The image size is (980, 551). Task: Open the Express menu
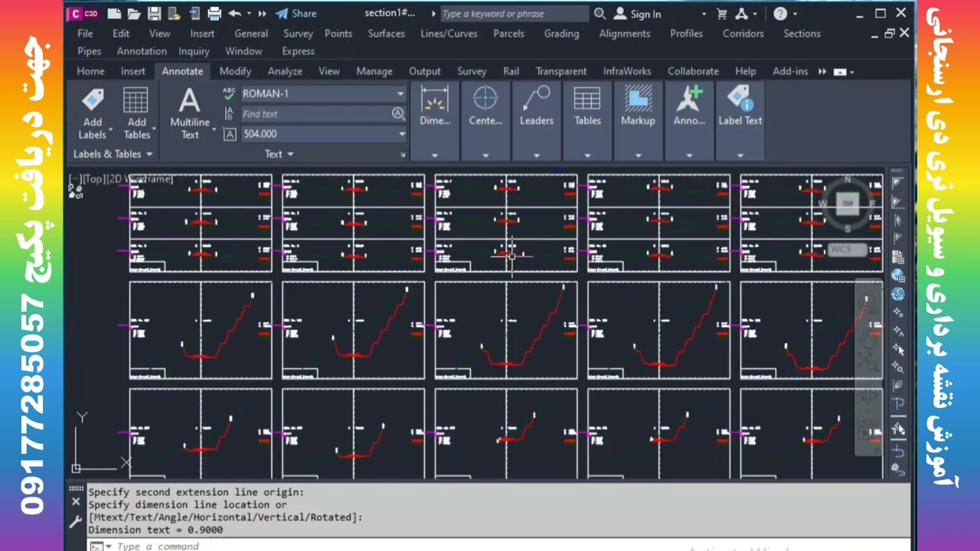298,51
